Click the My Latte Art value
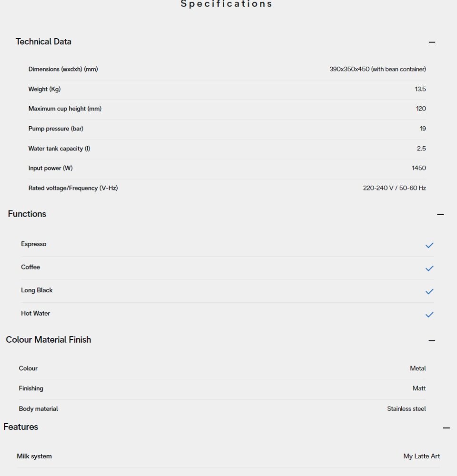 click(421, 456)
